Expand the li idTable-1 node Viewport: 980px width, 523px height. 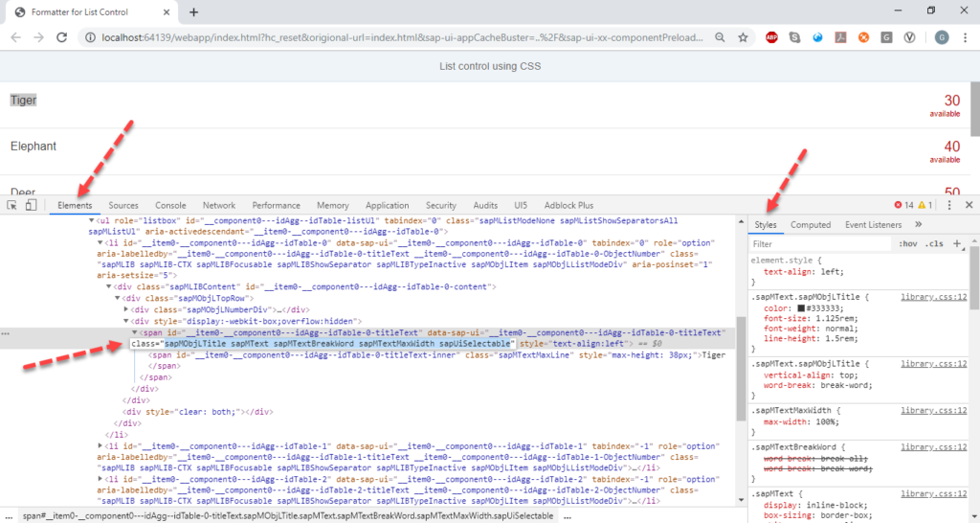point(100,446)
